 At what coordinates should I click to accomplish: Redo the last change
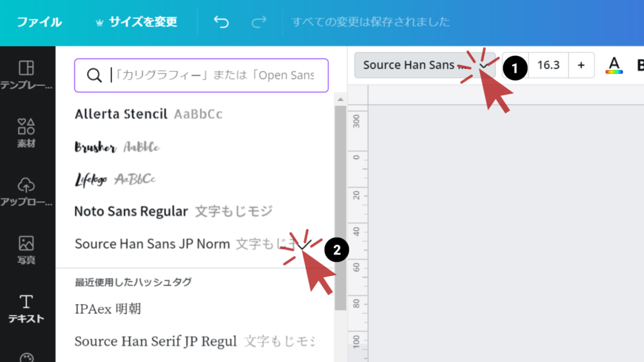(x=258, y=22)
